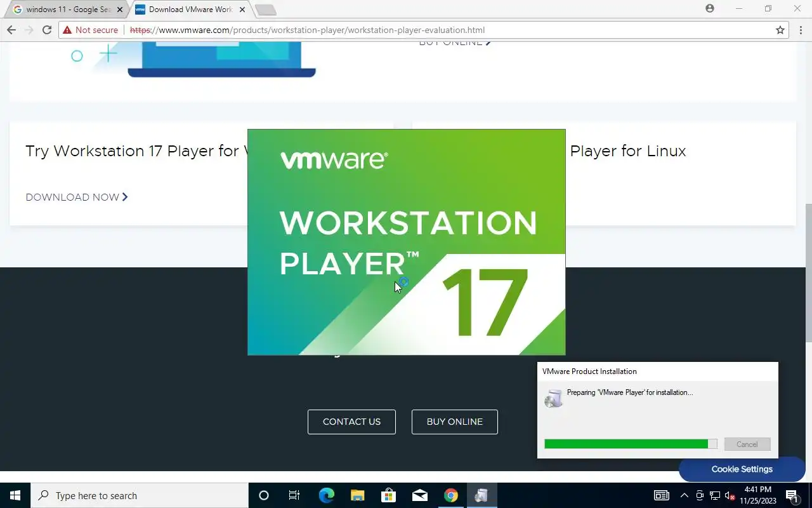Click "Preparing 'VMware Player' for installation" text
This screenshot has width=812, height=508.
coord(630,392)
